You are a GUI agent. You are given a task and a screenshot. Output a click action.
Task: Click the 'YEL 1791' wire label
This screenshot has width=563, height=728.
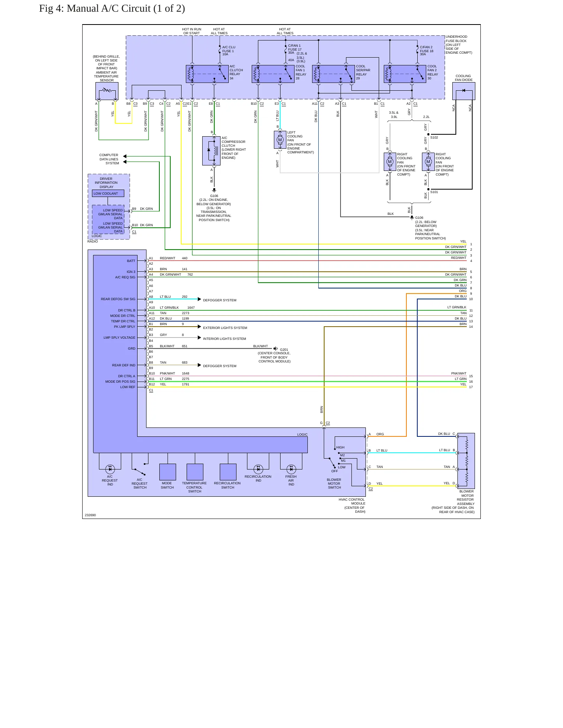click(x=175, y=384)
